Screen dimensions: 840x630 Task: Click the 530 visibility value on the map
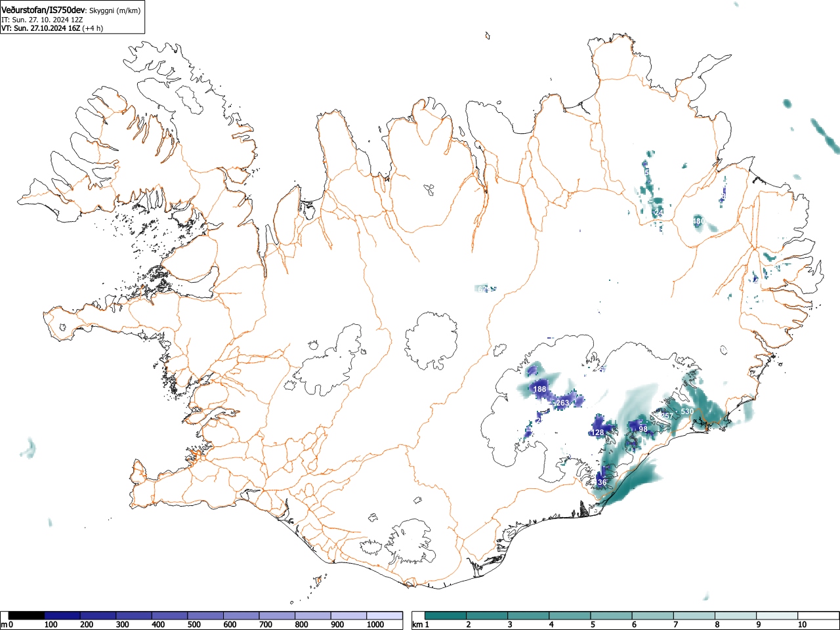[687, 411]
